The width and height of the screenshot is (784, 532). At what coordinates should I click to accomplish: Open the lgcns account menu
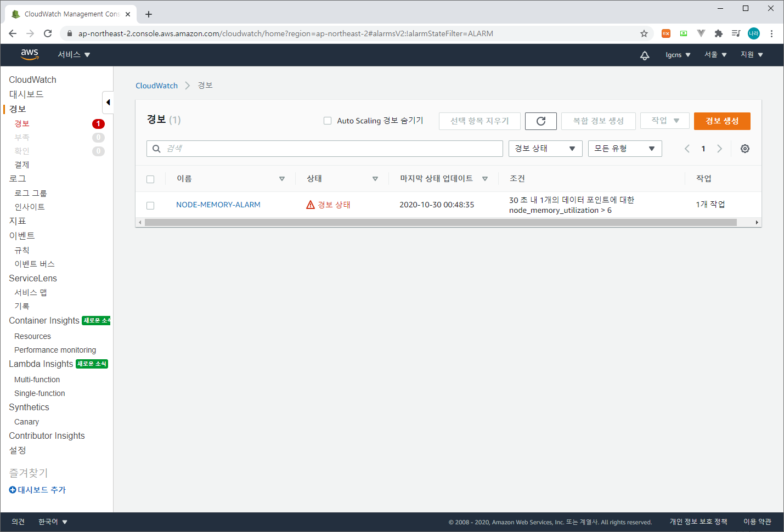[x=678, y=55]
